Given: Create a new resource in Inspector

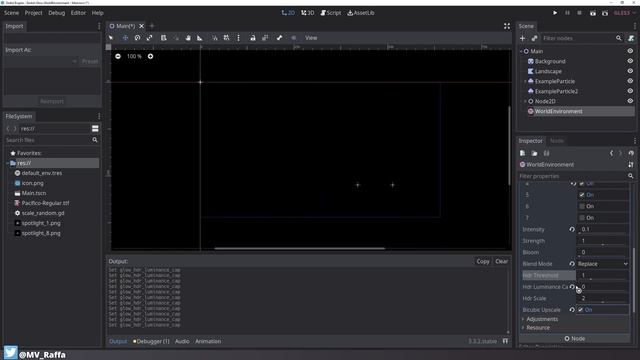Looking at the screenshot, I should tap(522, 153).
